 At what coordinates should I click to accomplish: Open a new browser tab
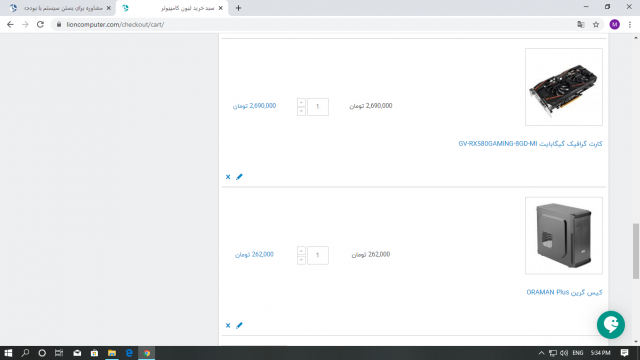238,8
